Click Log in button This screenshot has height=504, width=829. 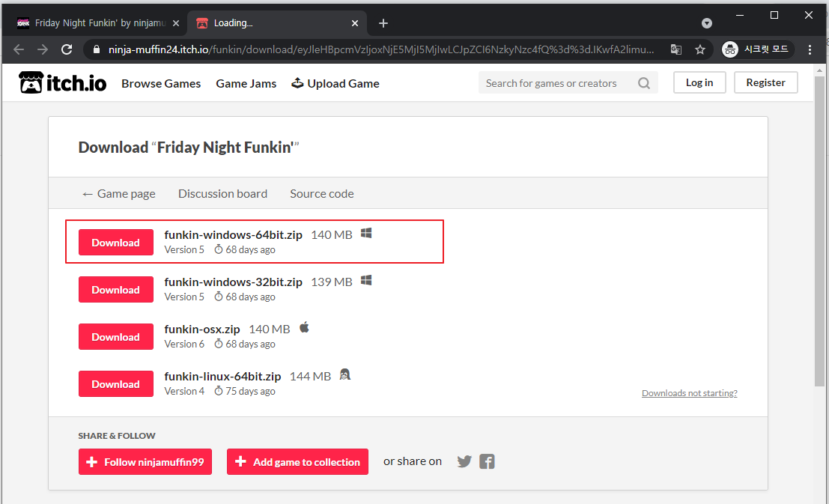tap(699, 82)
